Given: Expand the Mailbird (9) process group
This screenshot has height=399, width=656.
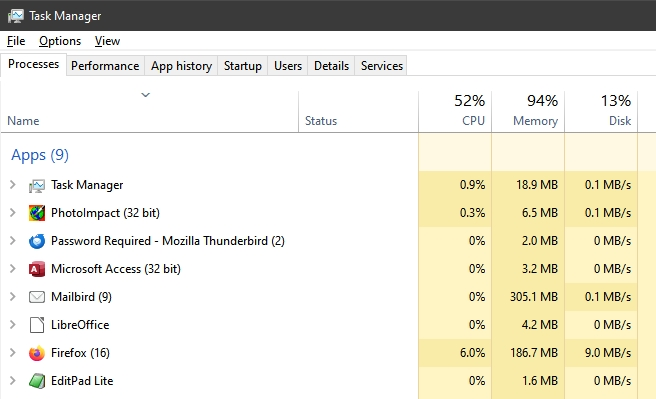Looking at the screenshot, I should [x=13, y=297].
